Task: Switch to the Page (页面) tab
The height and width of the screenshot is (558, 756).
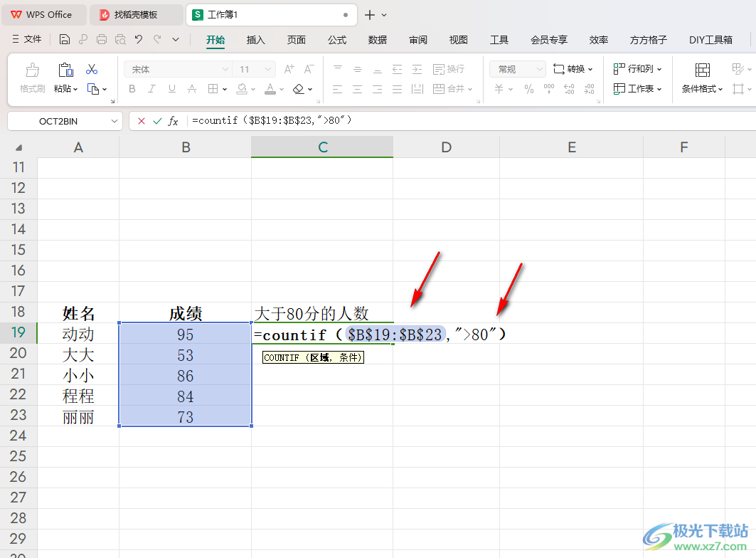Action: pos(296,40)
